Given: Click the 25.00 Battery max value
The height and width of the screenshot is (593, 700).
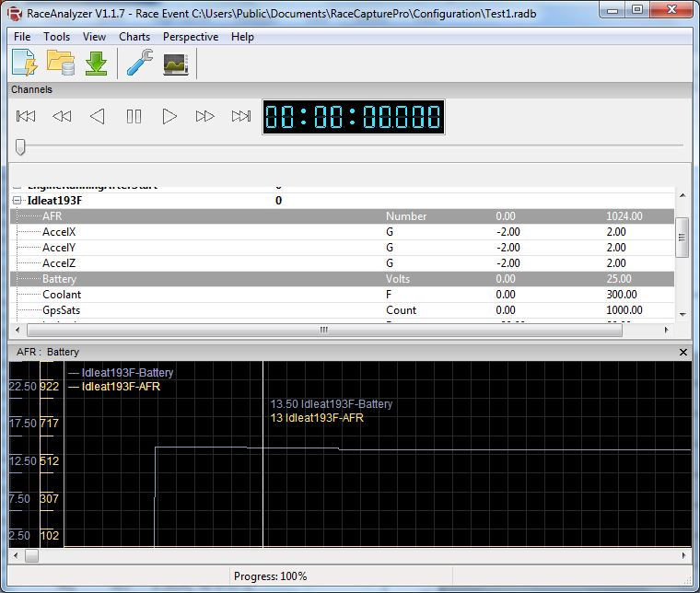Looking at the screenshot, I should click(x=619, y=279).
